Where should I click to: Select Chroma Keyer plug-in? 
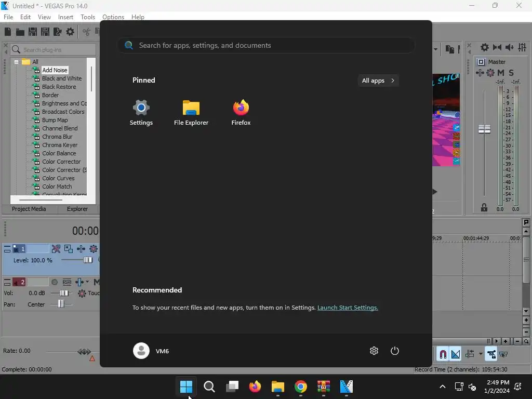click(60, 145)
